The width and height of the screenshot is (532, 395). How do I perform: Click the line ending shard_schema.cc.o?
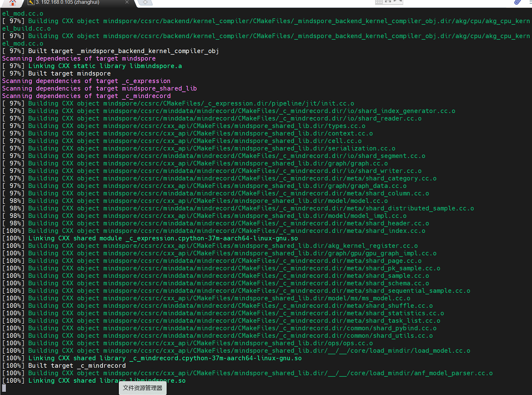pos(215,282)
